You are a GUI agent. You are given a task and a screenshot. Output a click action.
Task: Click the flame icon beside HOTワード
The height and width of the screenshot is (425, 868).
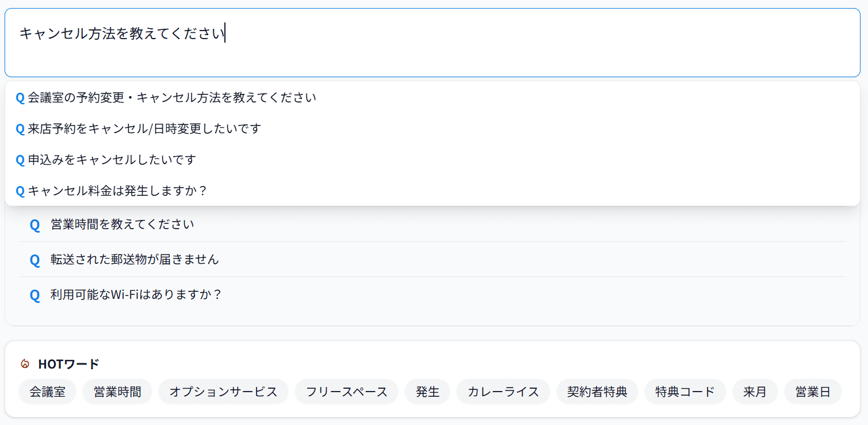click(25, 364)
